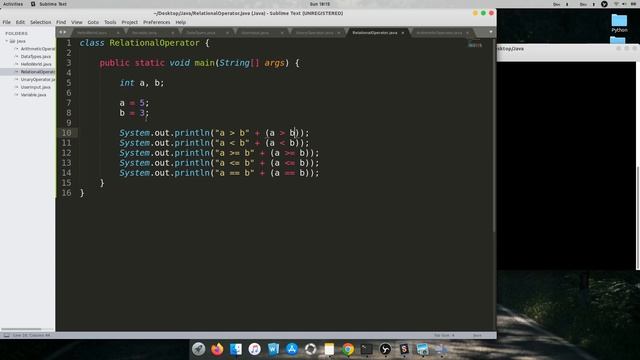
Task: Open the tab list dropdown arrow at right
Action: click(x=491, y=32)
